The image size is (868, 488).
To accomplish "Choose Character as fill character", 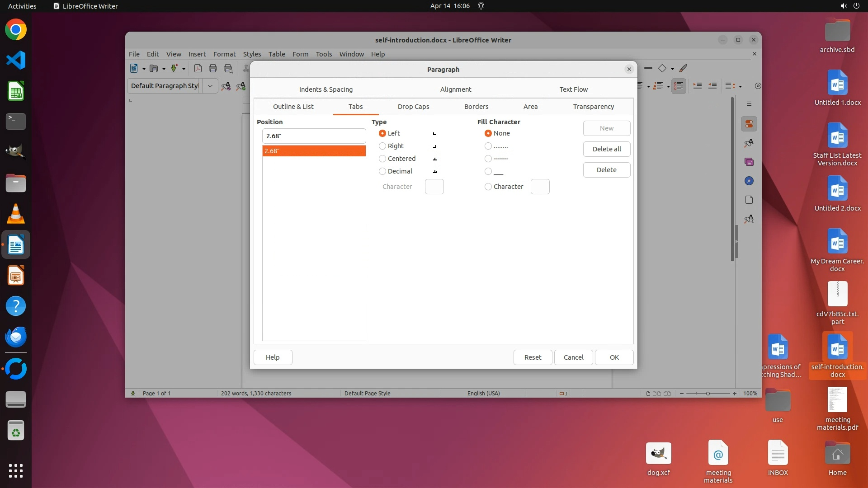I will pyautogui.click(x=488, y=187).
